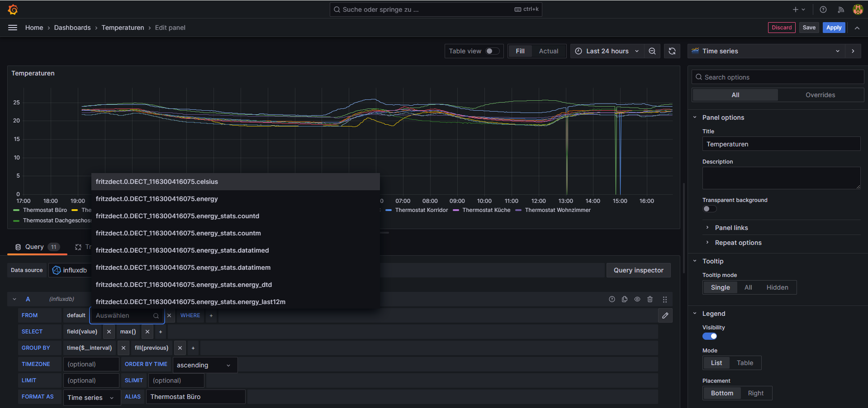Image resolution: width=868 pixels, height=408 pixels.
Task: Click Thermostat Korridor legend color swatch
Action: (x=389, y=210)
